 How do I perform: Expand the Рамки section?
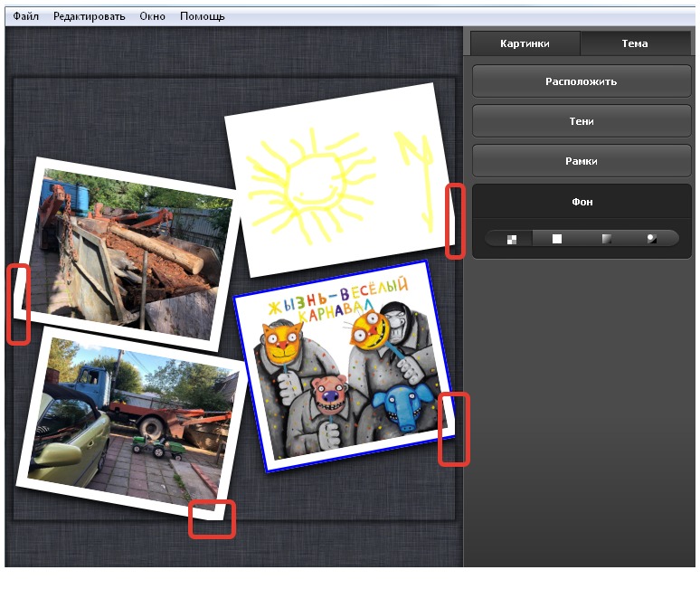pos(582,161)
